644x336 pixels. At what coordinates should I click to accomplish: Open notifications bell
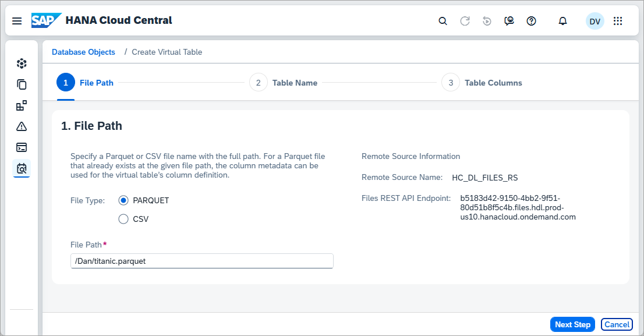click(562, 21)
